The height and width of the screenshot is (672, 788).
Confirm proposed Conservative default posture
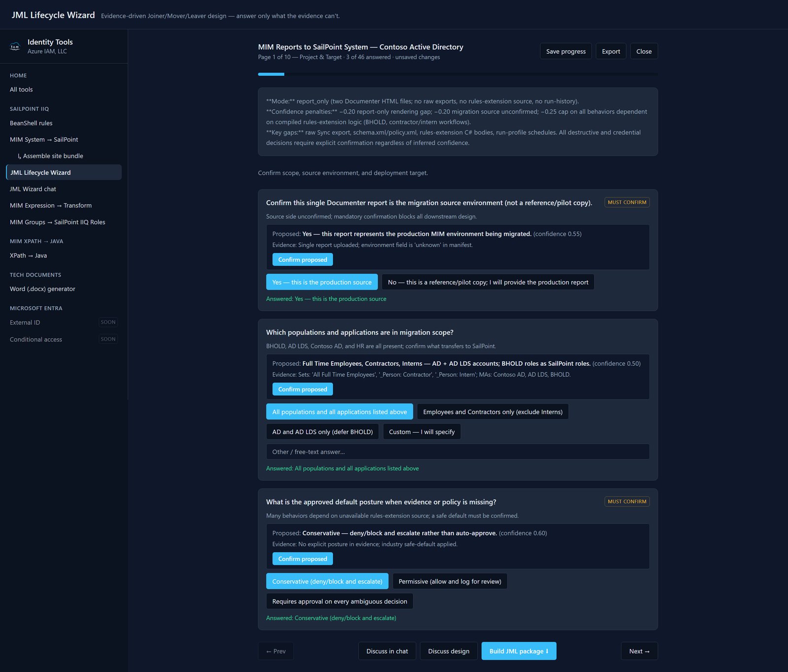[x=302, y=559]
